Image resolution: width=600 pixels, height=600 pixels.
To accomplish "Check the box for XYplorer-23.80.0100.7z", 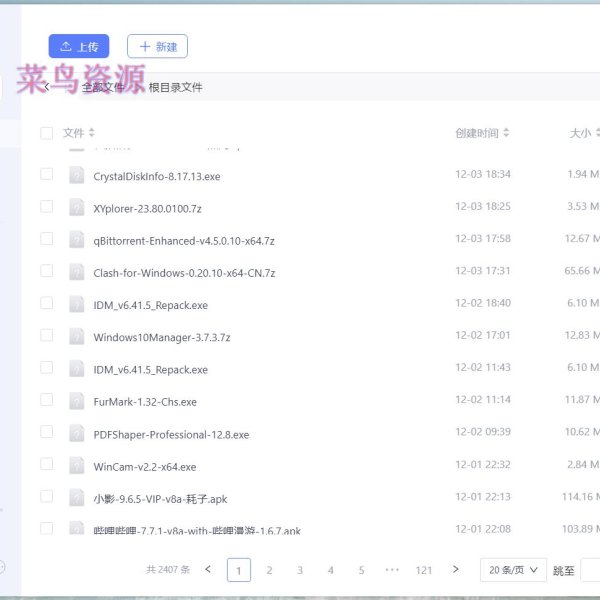I will 47,206.
